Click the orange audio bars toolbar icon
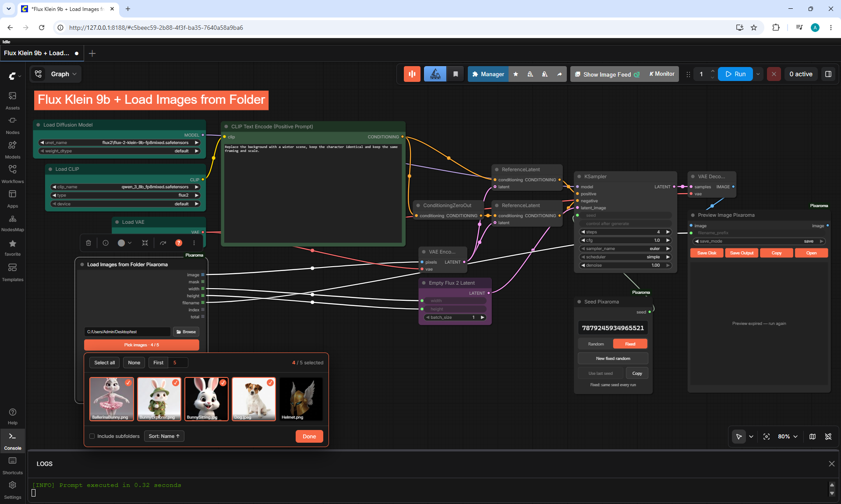The height and width of the screenshot is (504, 841). click(412, 74)
